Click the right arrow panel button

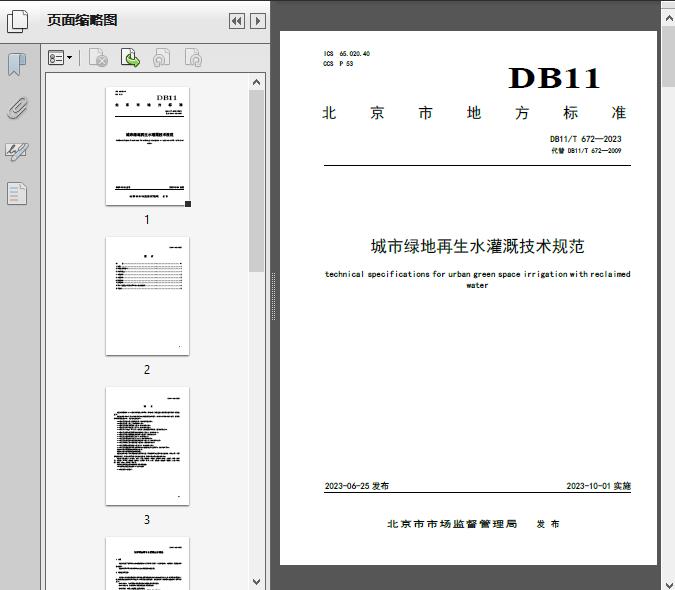(x=258, y=21)
